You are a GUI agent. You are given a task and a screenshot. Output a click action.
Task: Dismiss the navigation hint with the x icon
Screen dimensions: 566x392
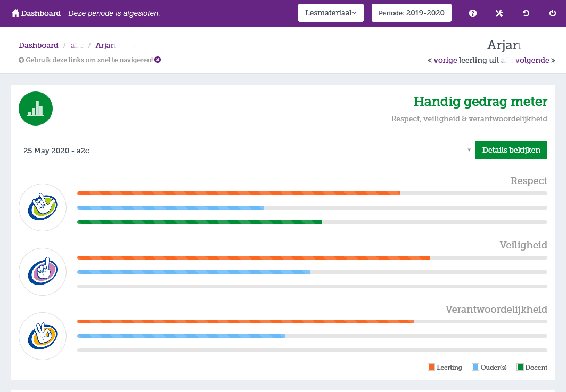point(158,60)
